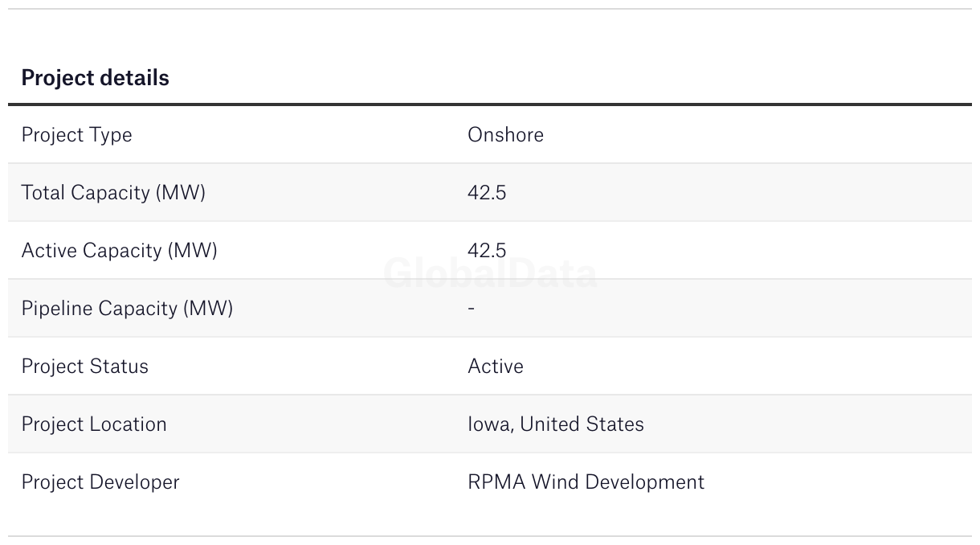Select the Pipeline Capacity (MW) label
The image size is (980, 545).
point(127,309)
